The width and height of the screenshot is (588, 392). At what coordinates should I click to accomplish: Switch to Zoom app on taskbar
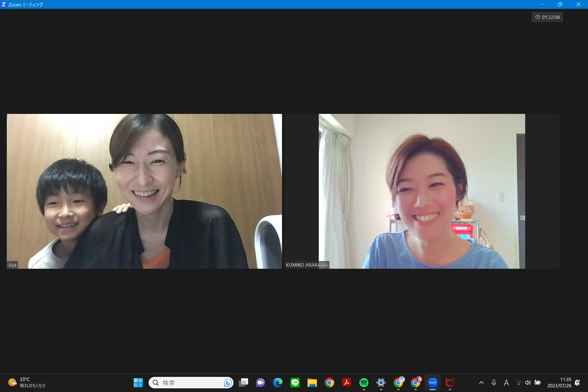[433, 383]
